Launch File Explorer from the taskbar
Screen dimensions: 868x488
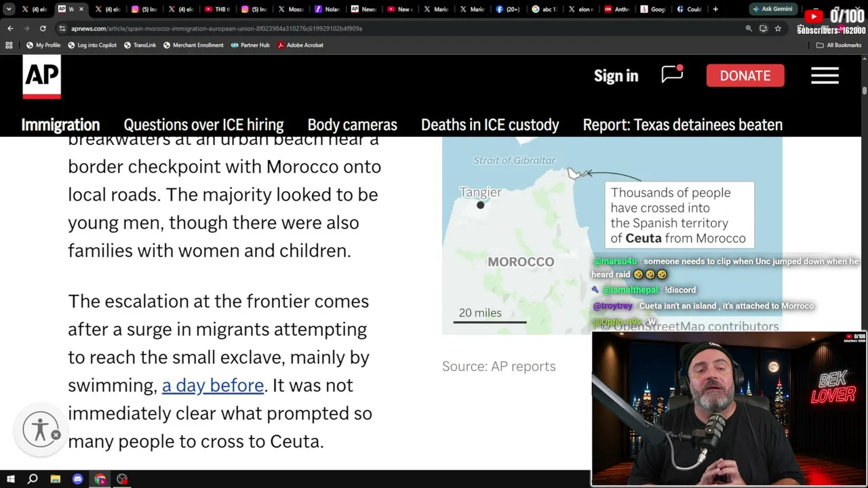[x=55, y=479]
